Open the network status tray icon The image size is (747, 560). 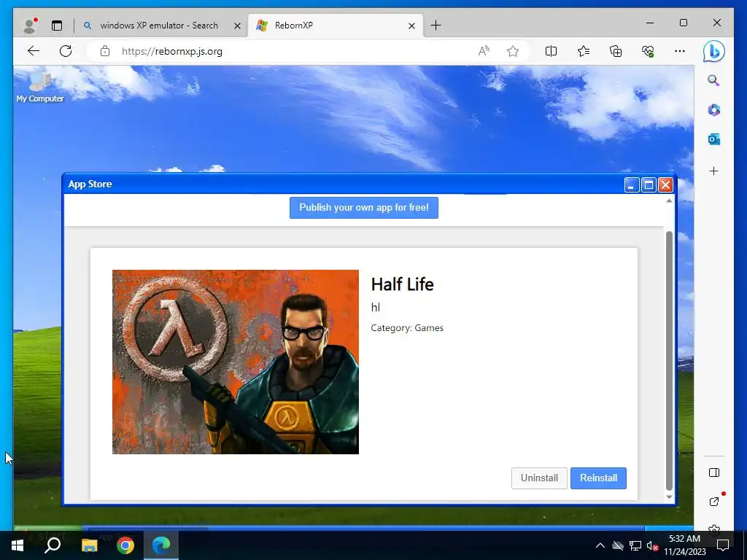point(635,545)
